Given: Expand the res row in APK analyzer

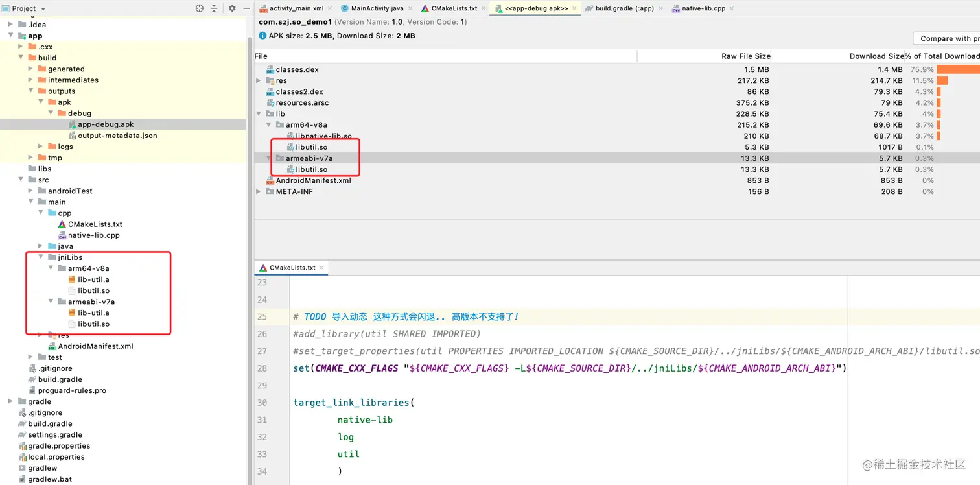Looking at the screenshot, I should [259, 80].
